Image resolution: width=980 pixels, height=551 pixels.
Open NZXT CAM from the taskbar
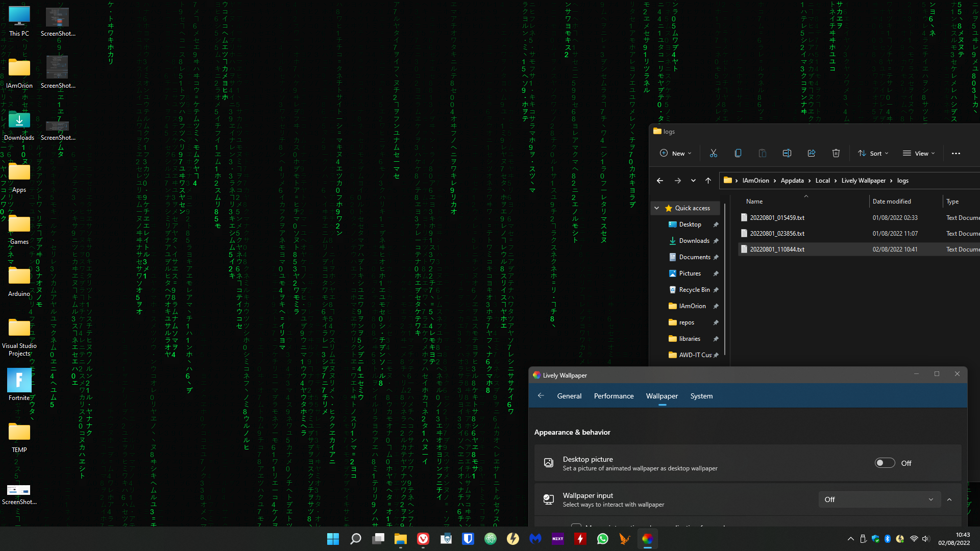click(x=558, y=539)
